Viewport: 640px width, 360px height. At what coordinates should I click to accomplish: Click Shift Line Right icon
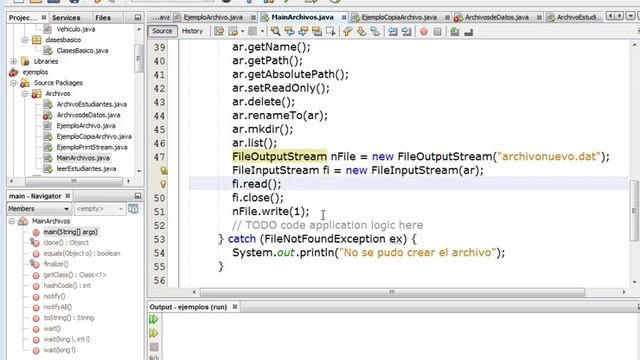tap(407, 31)
